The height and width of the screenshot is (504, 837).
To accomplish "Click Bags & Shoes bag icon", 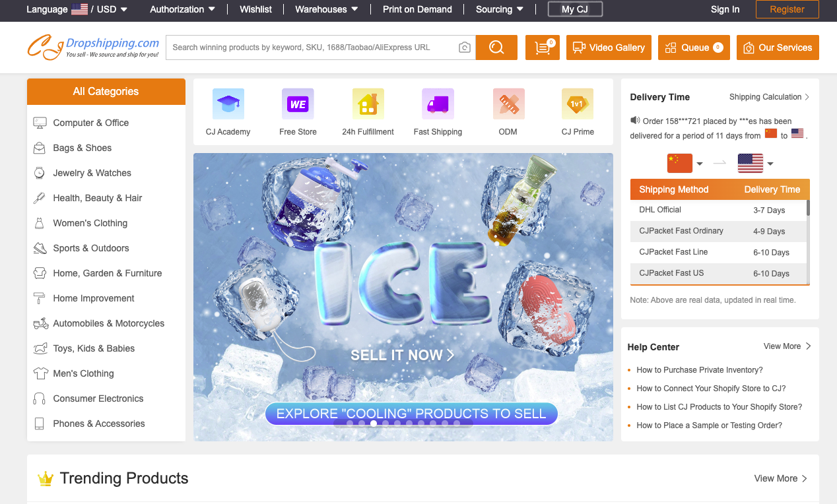I will [x=40, y=148].
